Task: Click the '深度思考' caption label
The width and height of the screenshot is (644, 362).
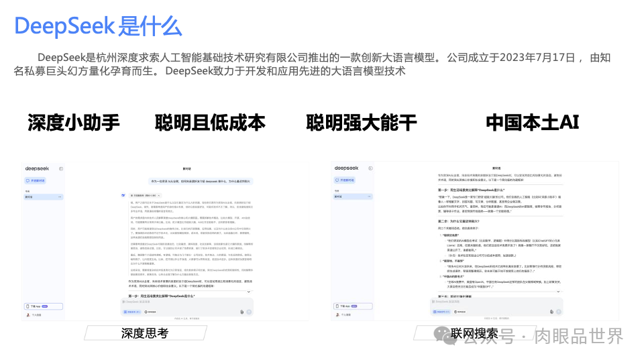Action: pyautogui.click(x=145, y=333)
